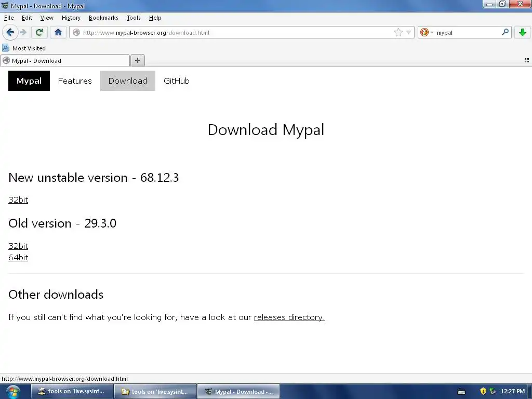Open the Bookmarks menu
This screenshot has width=532, height=399.
(103, 18)
